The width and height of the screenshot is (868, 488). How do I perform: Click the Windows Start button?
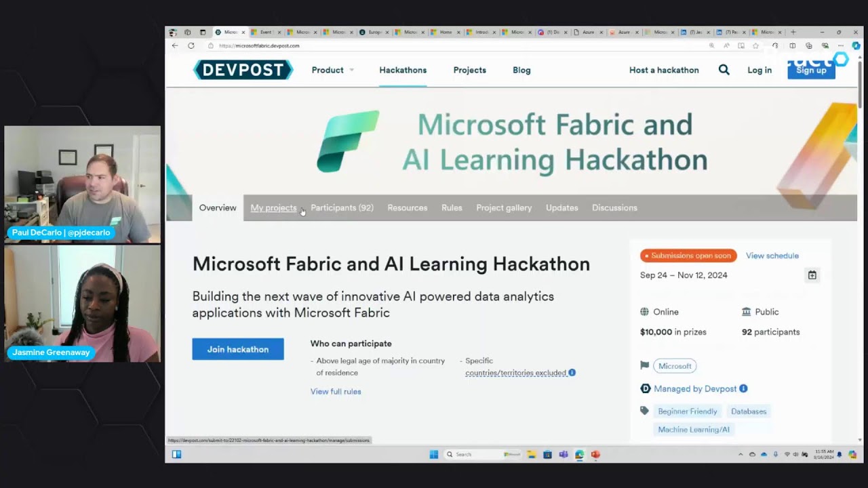tap(434, 454)
